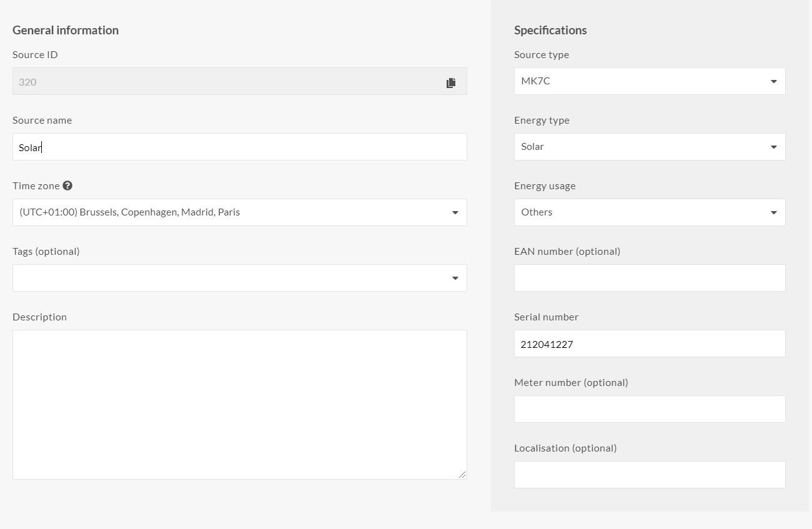Open the Time zone help tooltip

point(67,185)
